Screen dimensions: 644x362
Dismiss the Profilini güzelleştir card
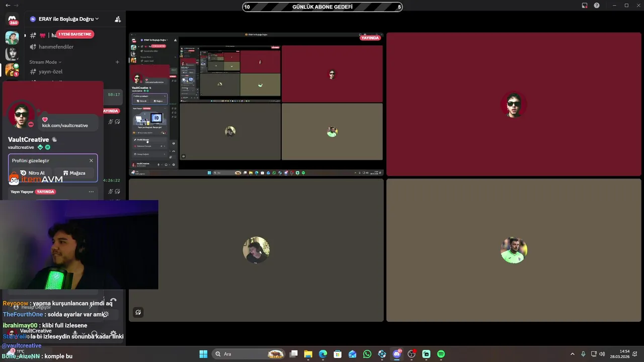tap(91, 161)
